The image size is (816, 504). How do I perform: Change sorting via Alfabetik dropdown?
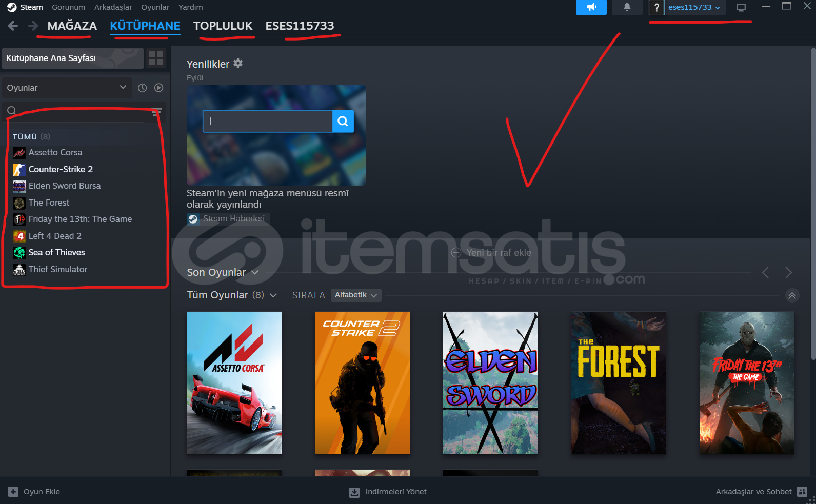click(356, 295)
